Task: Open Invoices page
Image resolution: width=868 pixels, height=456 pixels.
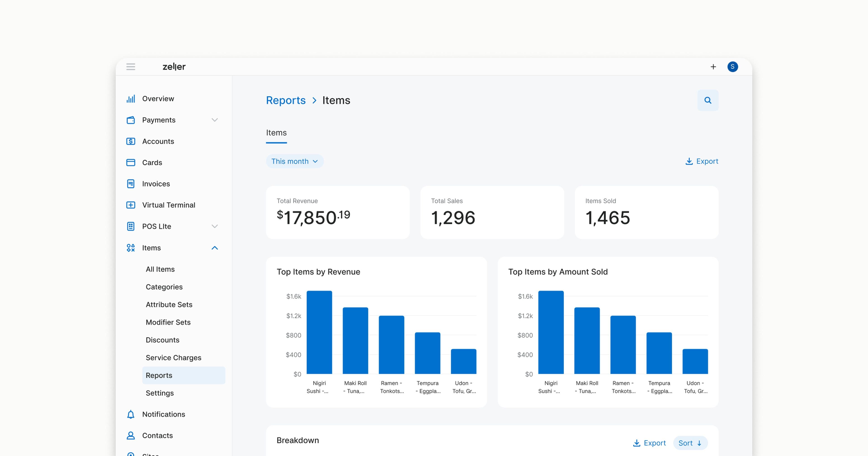Action: click(x=156, y=184)
